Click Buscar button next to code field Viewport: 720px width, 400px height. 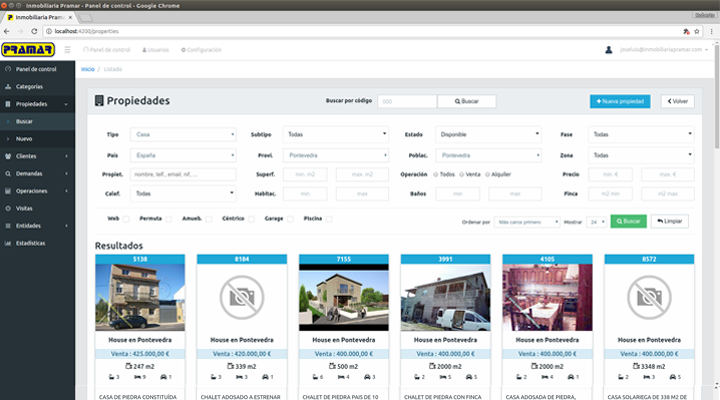[467, 101]
